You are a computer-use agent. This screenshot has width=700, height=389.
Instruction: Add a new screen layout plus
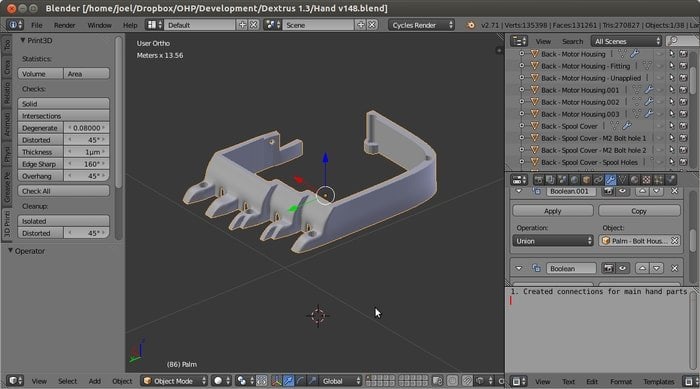(242, 25)
